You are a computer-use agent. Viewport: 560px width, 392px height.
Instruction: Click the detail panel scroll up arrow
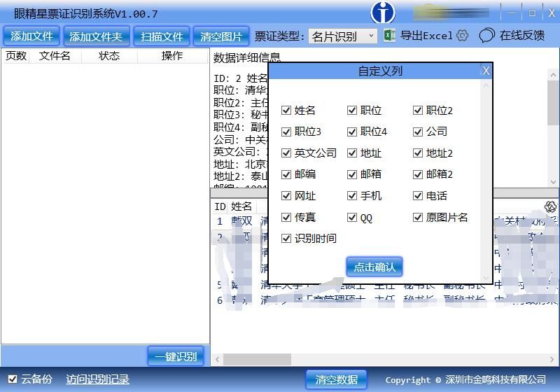tap(553, 75)
